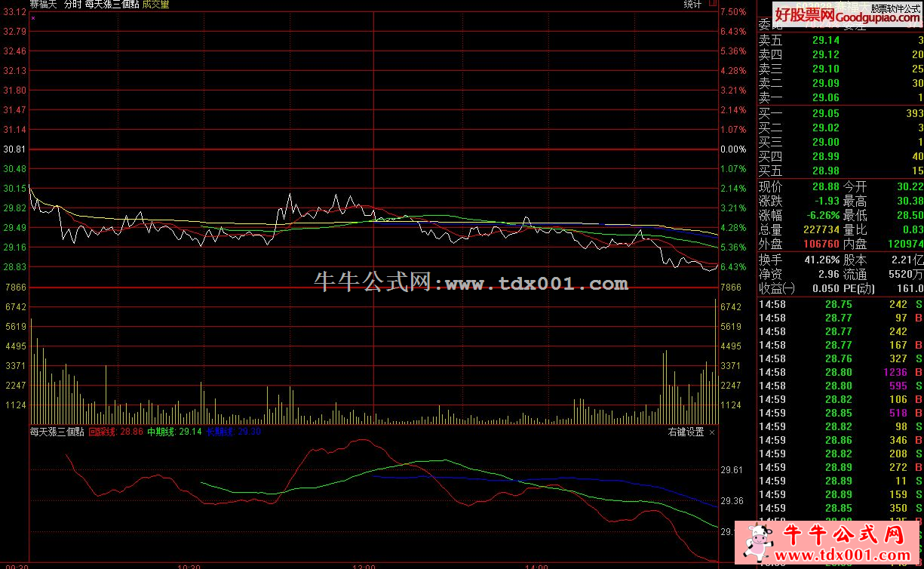This screenshot has width=924, height=569.
Task: Select the 买五 bid row at 28.98
Action: pyautogui.click(x=840, y=171)
